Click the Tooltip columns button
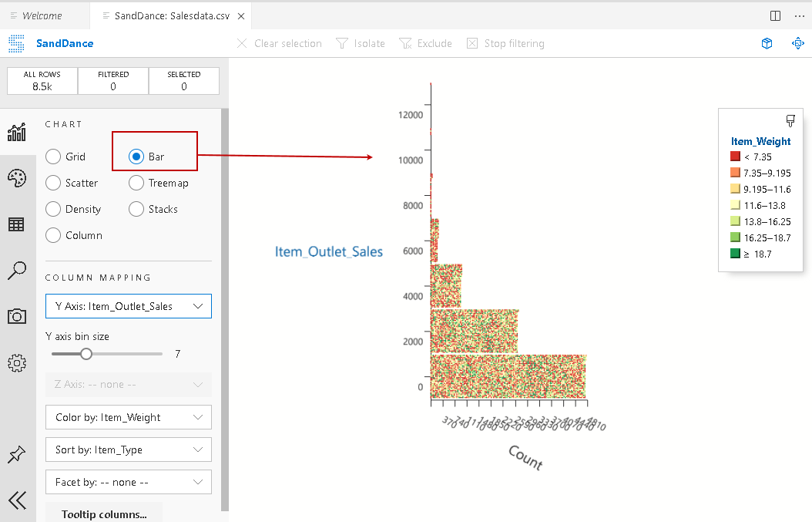This screenshot has width=812, height=522. pyautogui.click(x=104, y=514)
